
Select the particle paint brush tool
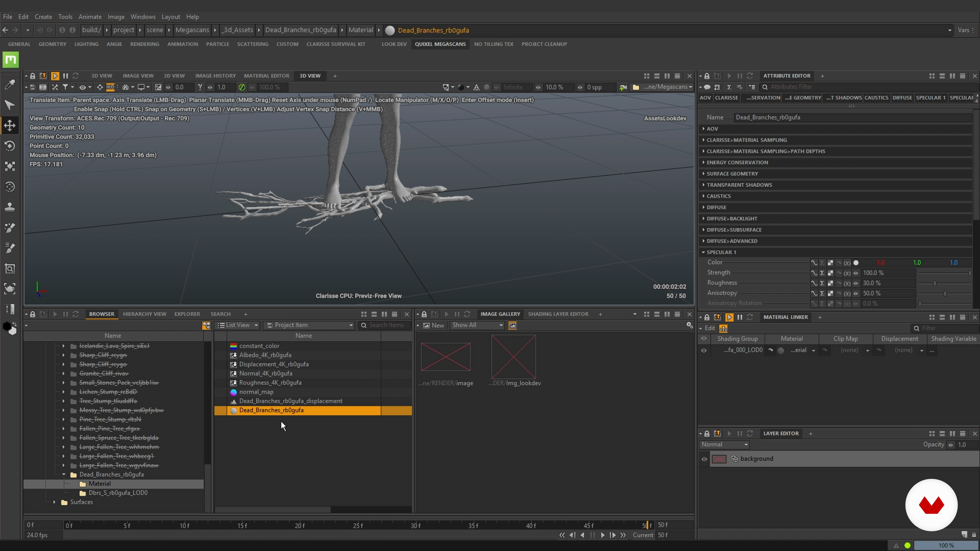pyautogui.click(x=9, y=228)
